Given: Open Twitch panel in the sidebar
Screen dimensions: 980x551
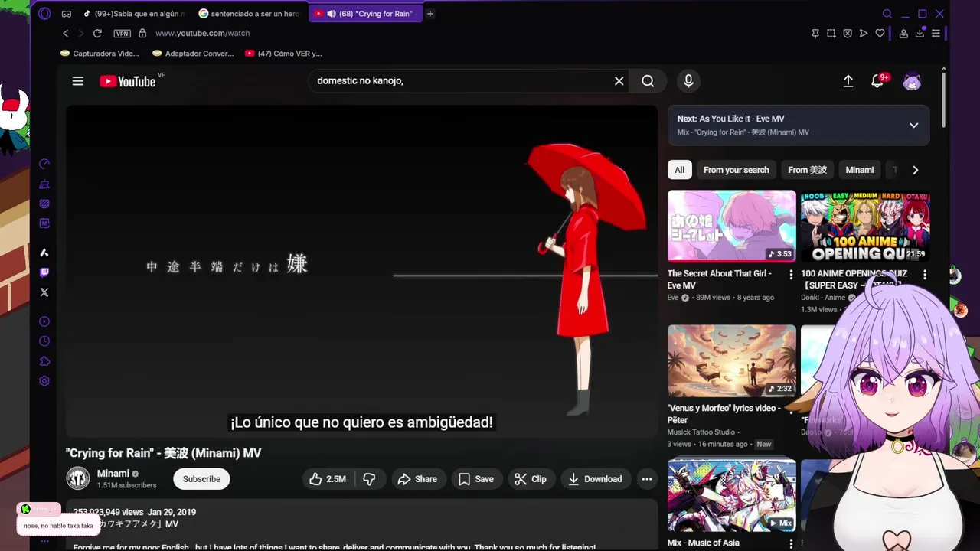Looking at the screenshot, I should [x=44, y=272].
